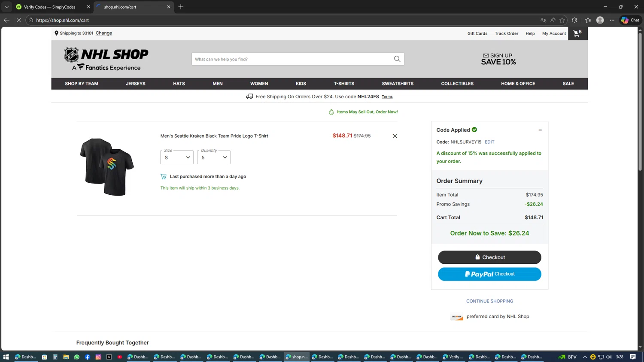Switch to Verify Codes — SimplyCodes tab

tap(49, 7)
